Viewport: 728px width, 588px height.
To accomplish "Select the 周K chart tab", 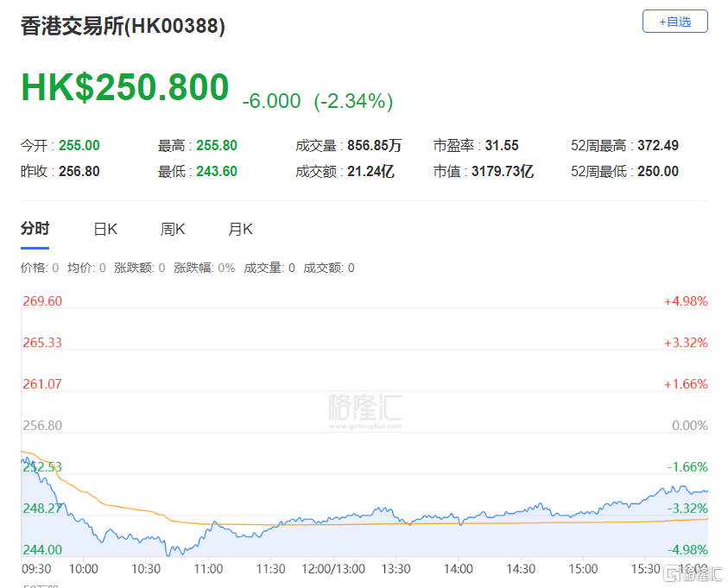I will [173, 230].
